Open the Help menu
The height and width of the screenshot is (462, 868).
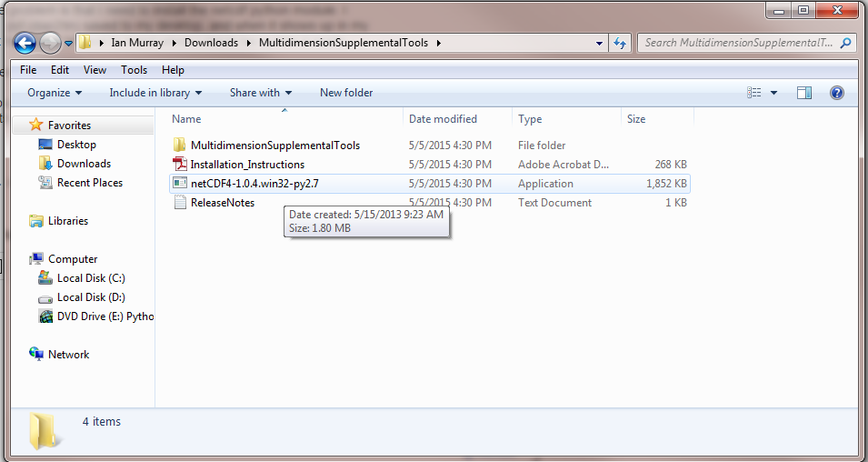[x=173, y=70]
